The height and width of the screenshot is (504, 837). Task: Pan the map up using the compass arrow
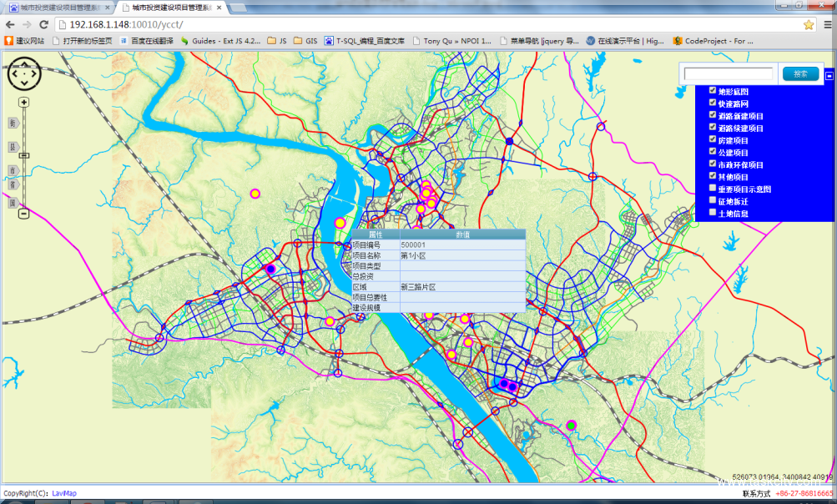coord(23,65)
